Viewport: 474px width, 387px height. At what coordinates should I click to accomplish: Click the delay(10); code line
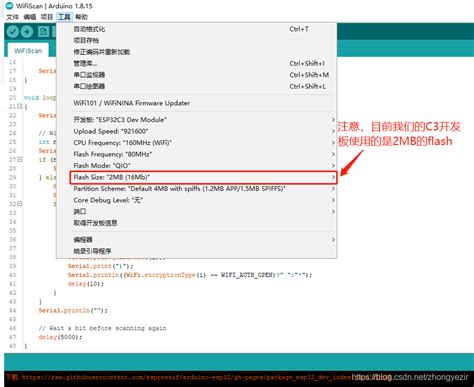86,284
